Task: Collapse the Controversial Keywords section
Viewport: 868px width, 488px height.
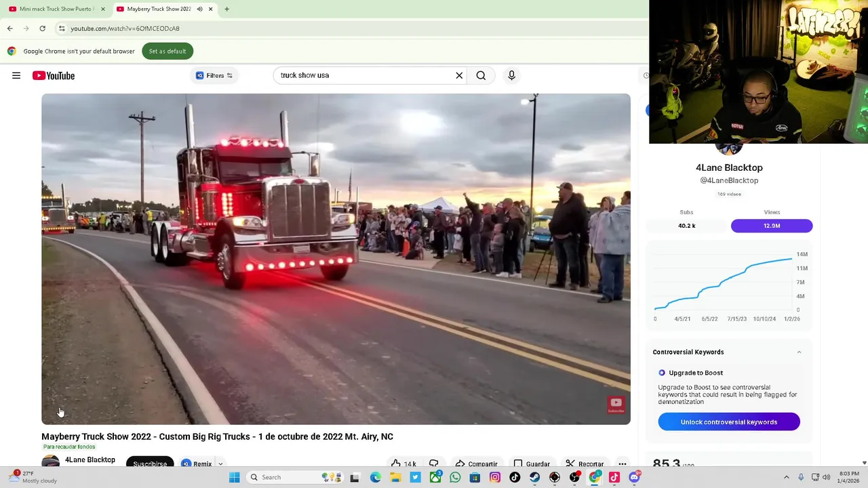Action: click(799, 352)
